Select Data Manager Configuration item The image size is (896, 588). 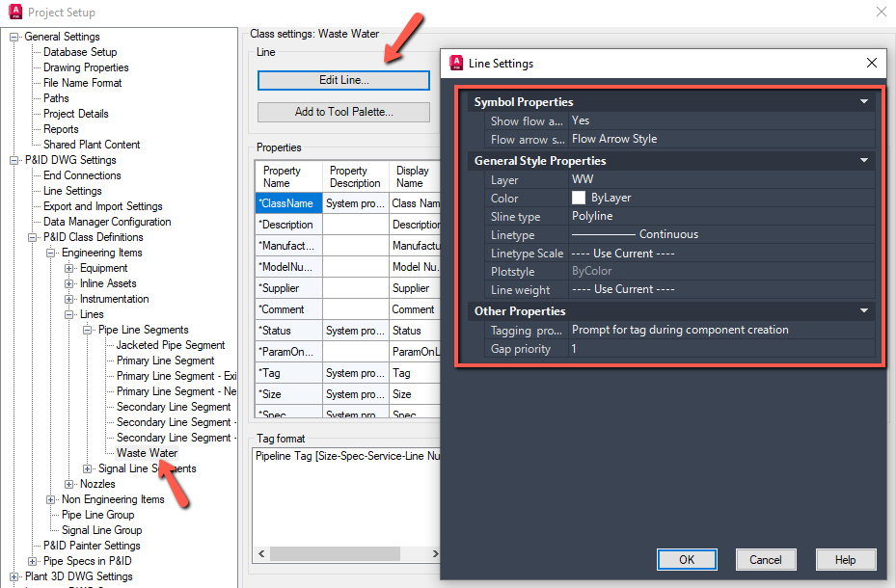[107, 222]
